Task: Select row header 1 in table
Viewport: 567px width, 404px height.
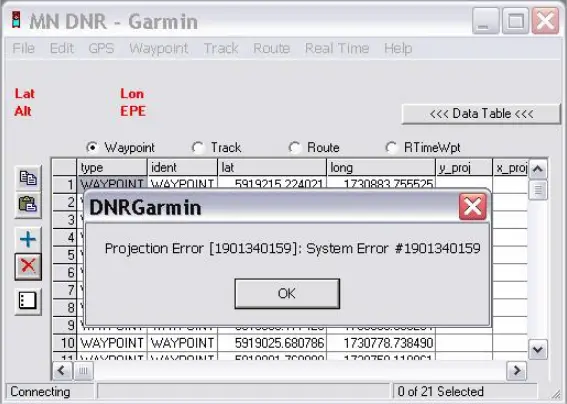Action: pos(65,184)
